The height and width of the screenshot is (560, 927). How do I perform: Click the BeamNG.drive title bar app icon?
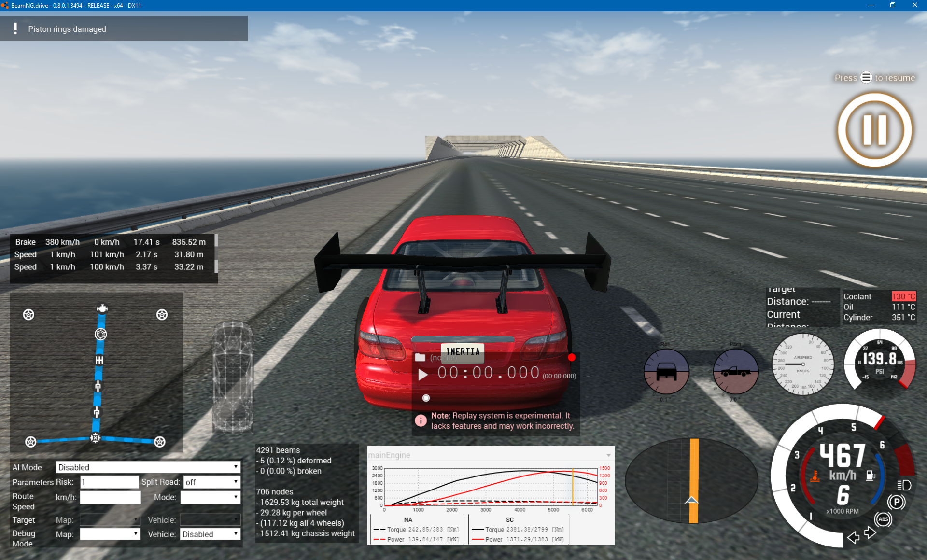coord(5,5)
